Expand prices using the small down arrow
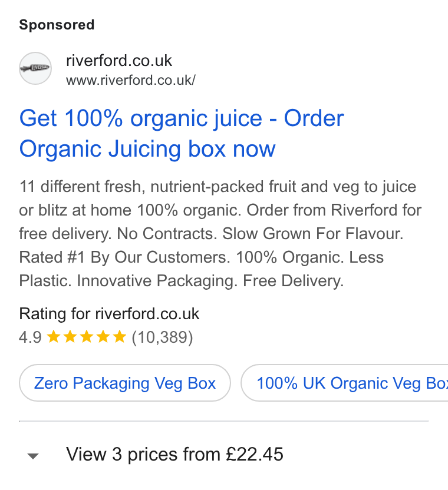This screenshot has width=448, height=490. [x=33, y=456]
